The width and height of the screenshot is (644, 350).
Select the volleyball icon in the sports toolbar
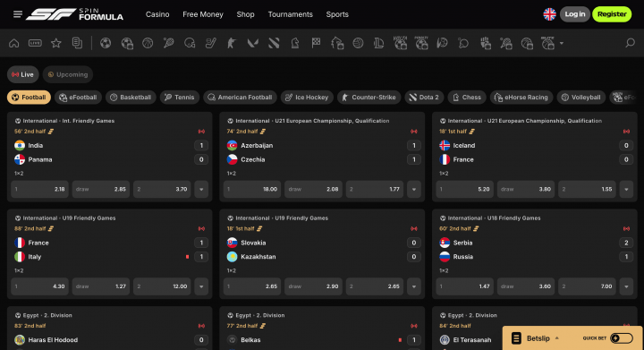coord(358,43)
